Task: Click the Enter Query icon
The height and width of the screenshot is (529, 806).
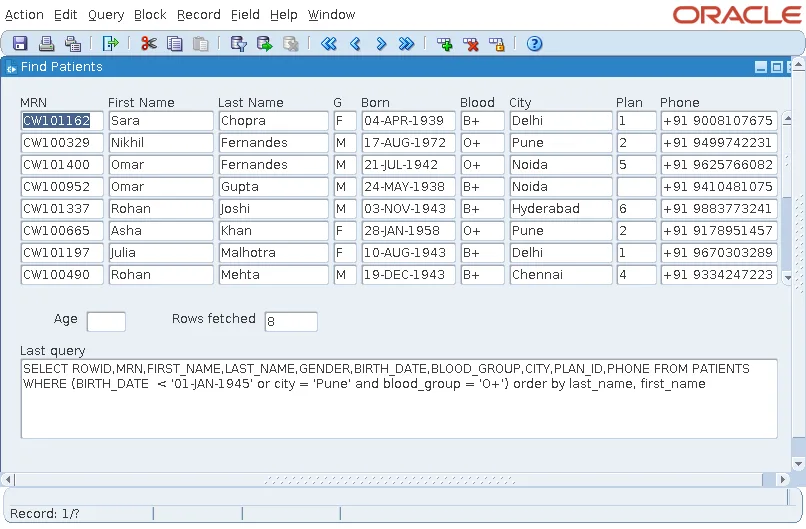Action: tap(239, 44)
